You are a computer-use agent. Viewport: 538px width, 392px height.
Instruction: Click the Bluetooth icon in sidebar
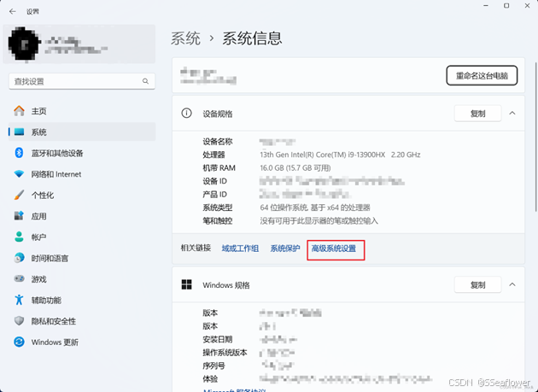click(19, 153)
